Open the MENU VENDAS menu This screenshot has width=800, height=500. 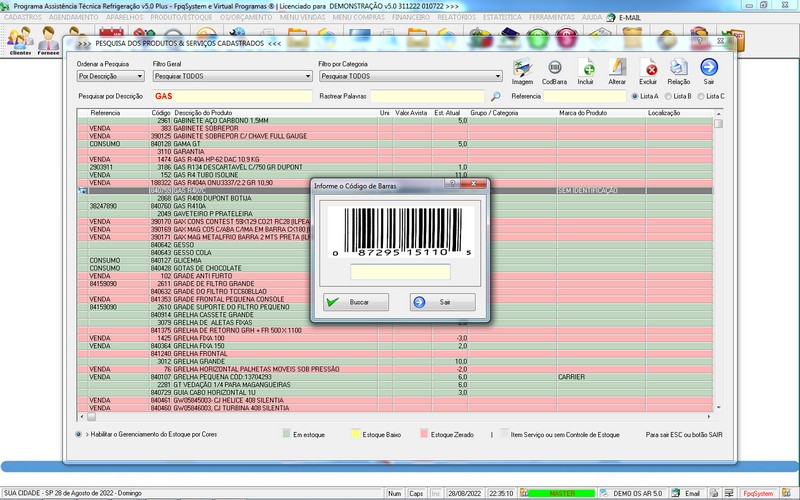coord(303,17)
